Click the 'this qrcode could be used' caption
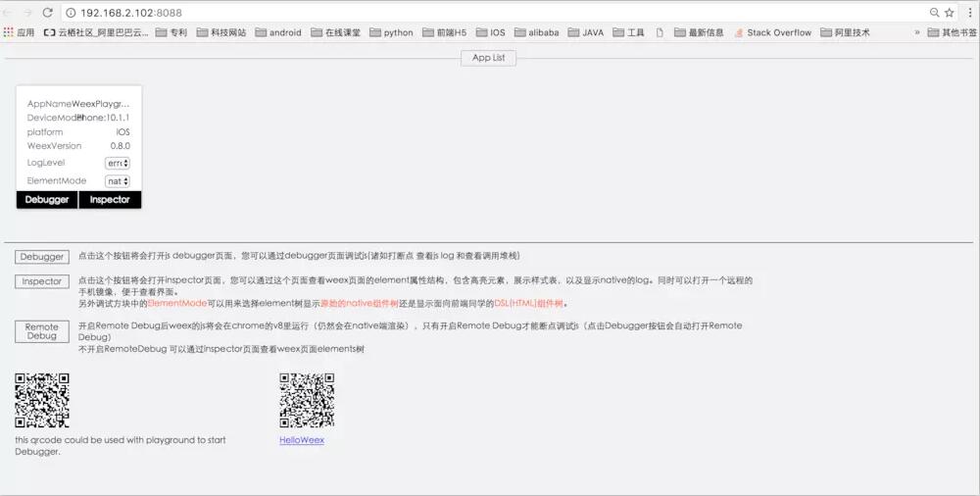 [x=121, y=446]
